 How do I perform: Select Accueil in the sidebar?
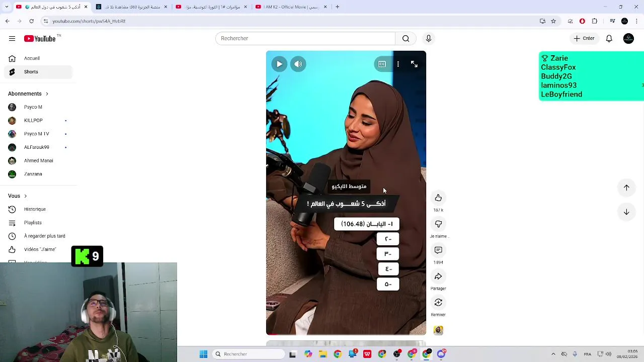(x=38, y=58)
